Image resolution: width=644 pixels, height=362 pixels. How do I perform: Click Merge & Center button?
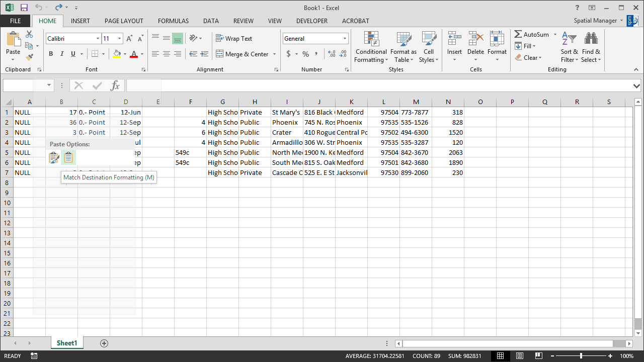tap(242, 54)
